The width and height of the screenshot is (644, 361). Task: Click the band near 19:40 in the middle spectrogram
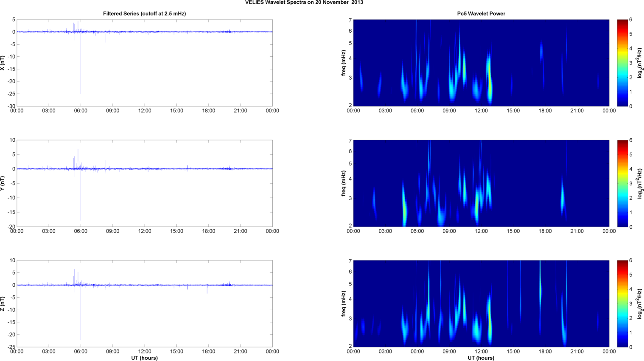[x=563, y=197]
